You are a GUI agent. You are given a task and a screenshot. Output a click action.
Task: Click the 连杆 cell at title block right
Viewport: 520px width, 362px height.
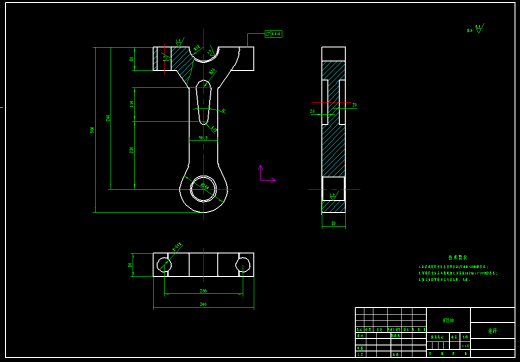pyautogui.click(x=492, y=331)
